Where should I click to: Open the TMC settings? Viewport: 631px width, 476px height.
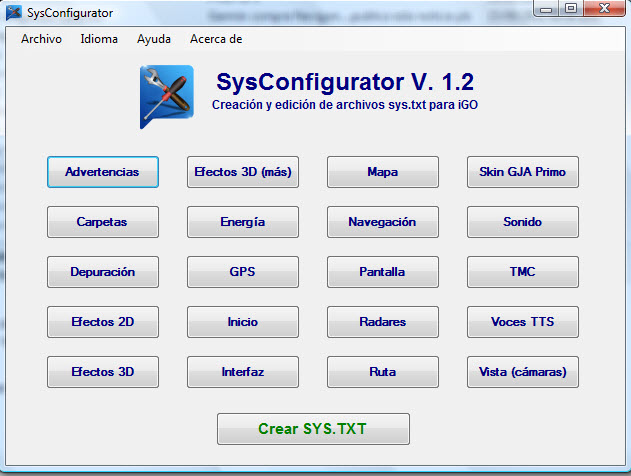click(x=523, y=272)
